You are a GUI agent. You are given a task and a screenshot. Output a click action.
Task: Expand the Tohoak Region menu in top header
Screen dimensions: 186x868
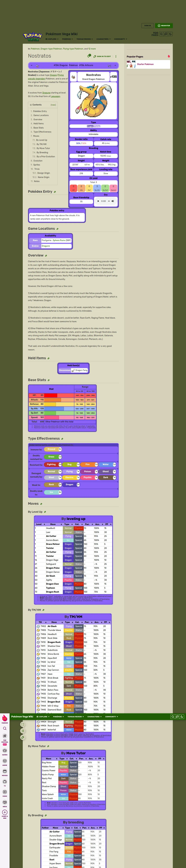click(84, 39)
